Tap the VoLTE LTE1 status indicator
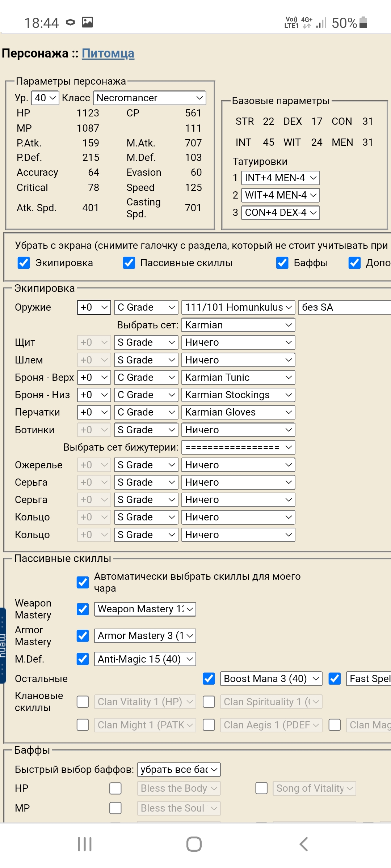 point(291,22)
